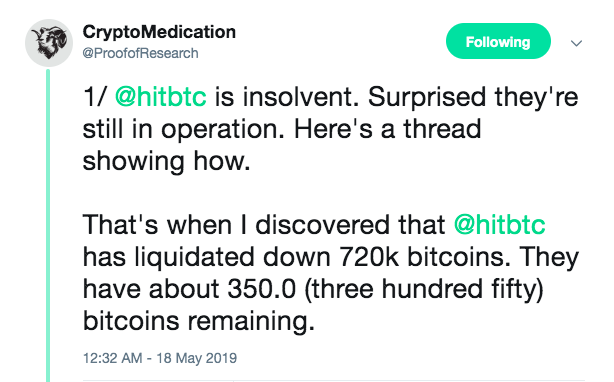Click the Following button to unfollow
Viewport: 614px width, 382px height.
click(x=498, y=41)
